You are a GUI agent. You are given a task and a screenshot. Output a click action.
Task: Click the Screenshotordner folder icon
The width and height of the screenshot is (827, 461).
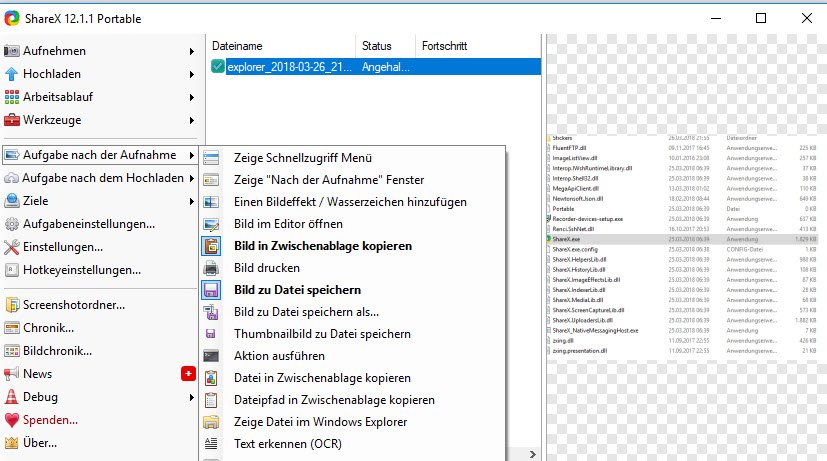(x=12, y=305)
